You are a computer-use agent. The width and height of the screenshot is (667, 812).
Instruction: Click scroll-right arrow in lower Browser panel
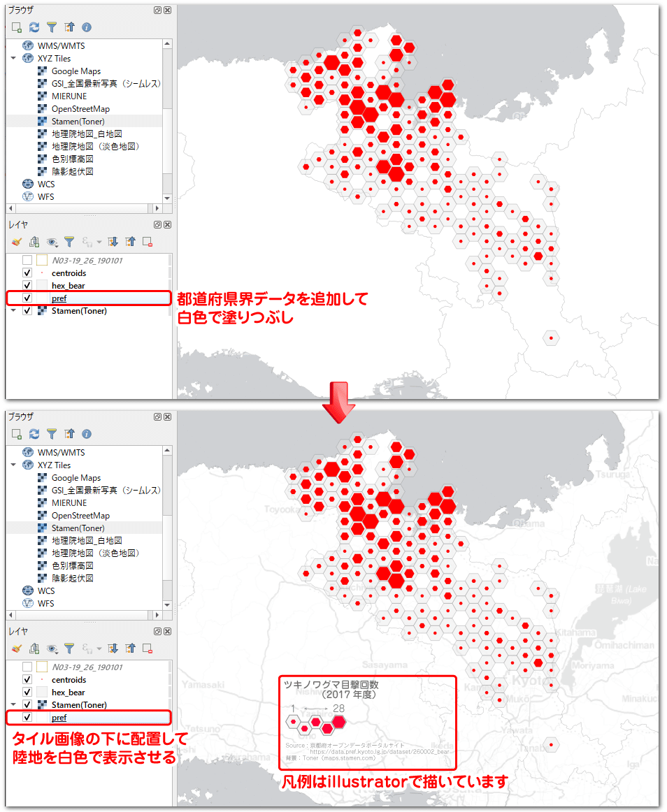157,615
